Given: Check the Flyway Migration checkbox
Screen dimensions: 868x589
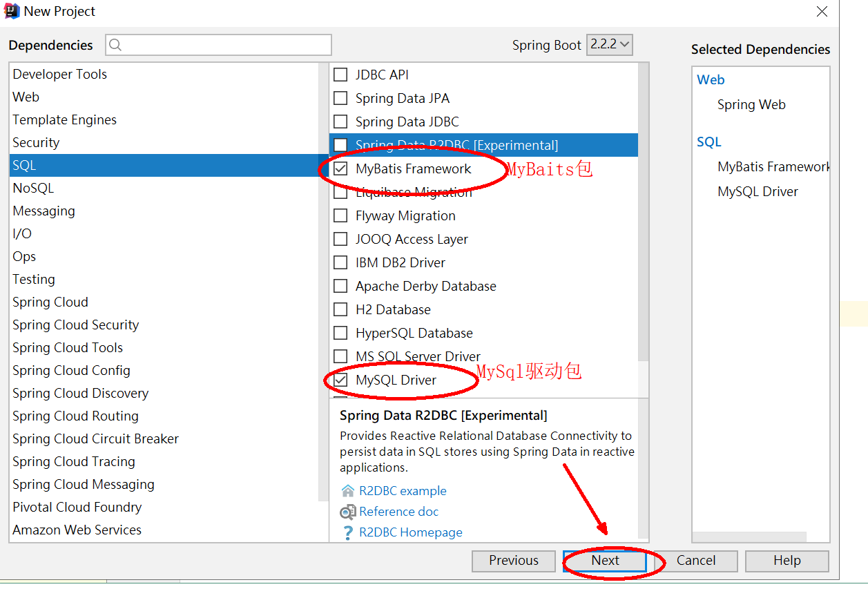Looking at the screenshot, I should click(x=340, y=215).
